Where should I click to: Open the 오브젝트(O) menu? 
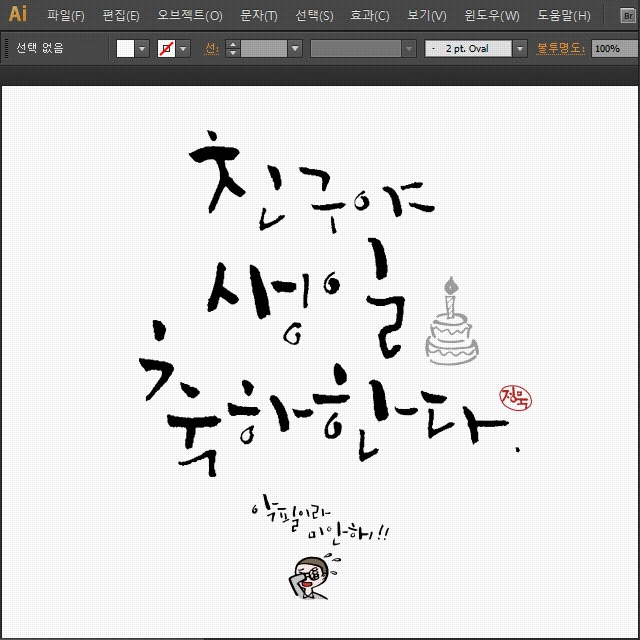[x=190, y=16]
